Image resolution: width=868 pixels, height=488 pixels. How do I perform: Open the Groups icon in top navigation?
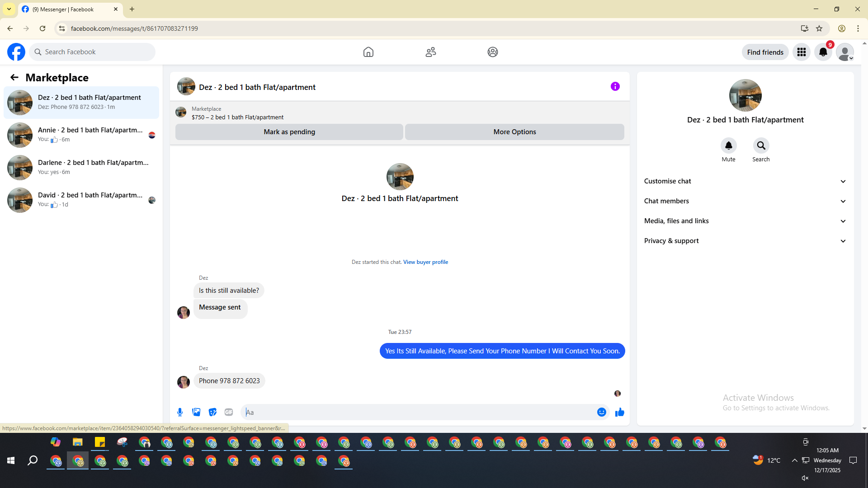point(493,52)
